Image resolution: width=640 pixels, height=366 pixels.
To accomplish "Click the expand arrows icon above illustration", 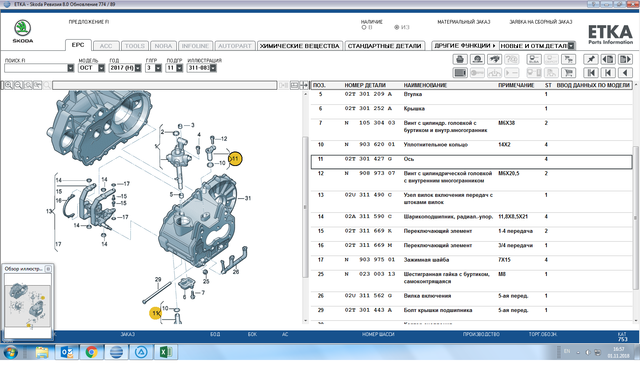I will coord(304,85).
